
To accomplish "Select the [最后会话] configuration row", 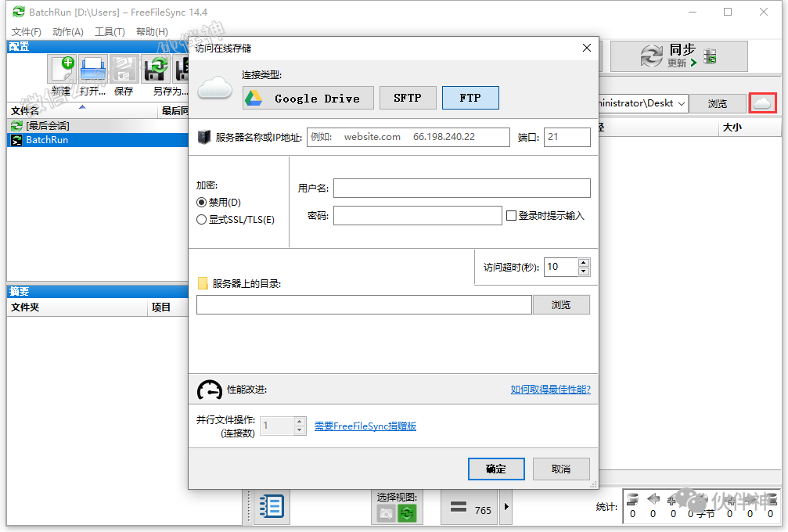I will pyautogui.click(x=98, y=126).
